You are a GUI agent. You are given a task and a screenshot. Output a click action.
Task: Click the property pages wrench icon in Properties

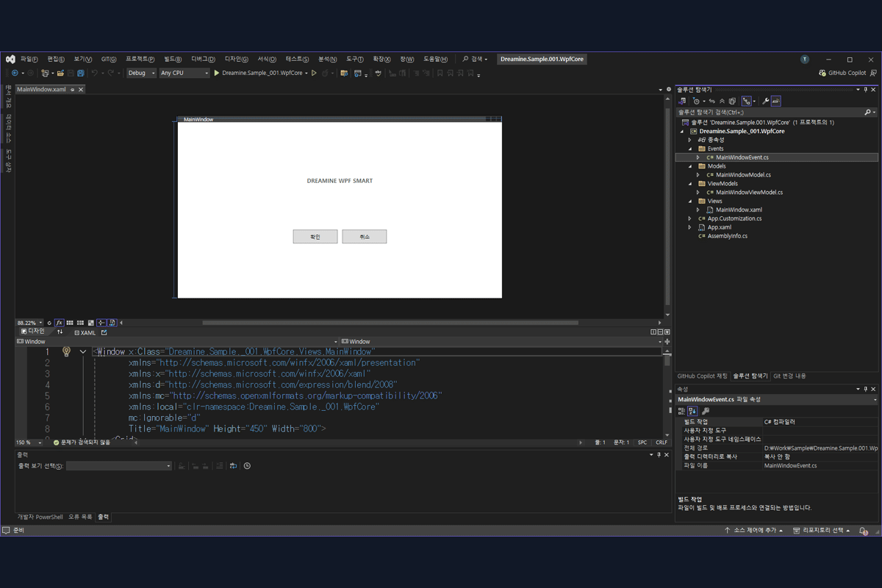tap(706, 411)
